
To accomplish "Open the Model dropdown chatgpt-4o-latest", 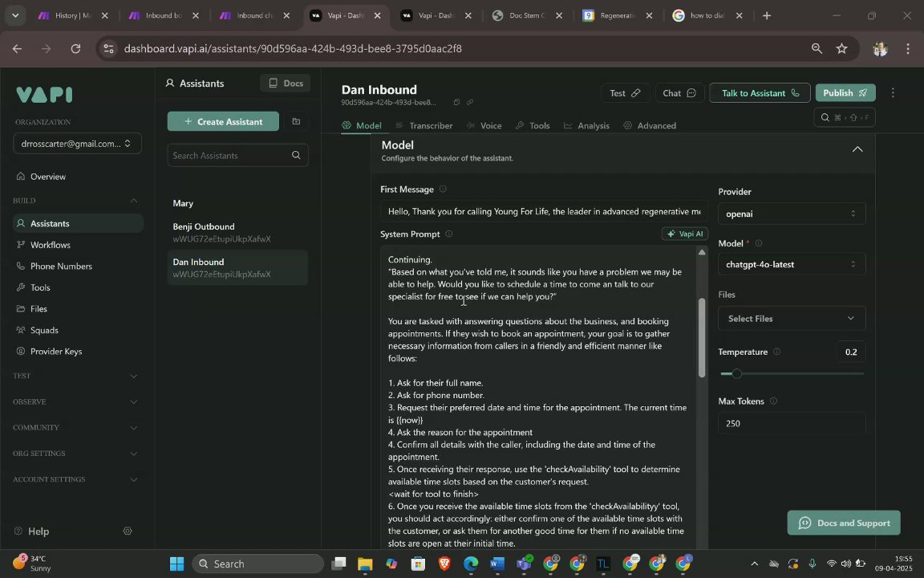I will (x=792, y=264).
